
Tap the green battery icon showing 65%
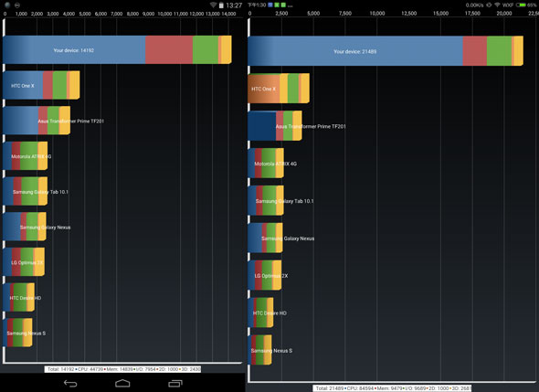521,5
